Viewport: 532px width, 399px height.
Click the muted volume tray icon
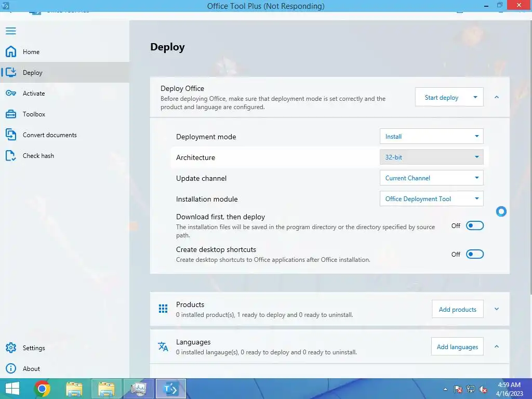coord(483,389)
